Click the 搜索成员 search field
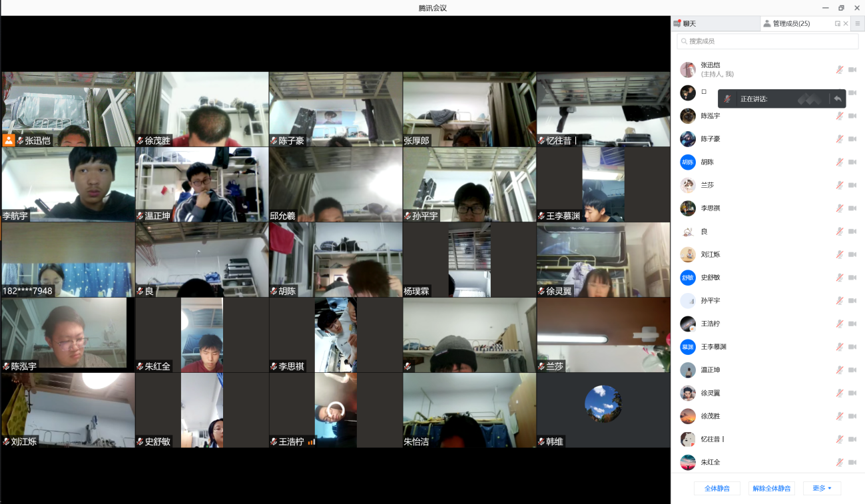Viewport: 865px width, 504px height. point(768,41)
